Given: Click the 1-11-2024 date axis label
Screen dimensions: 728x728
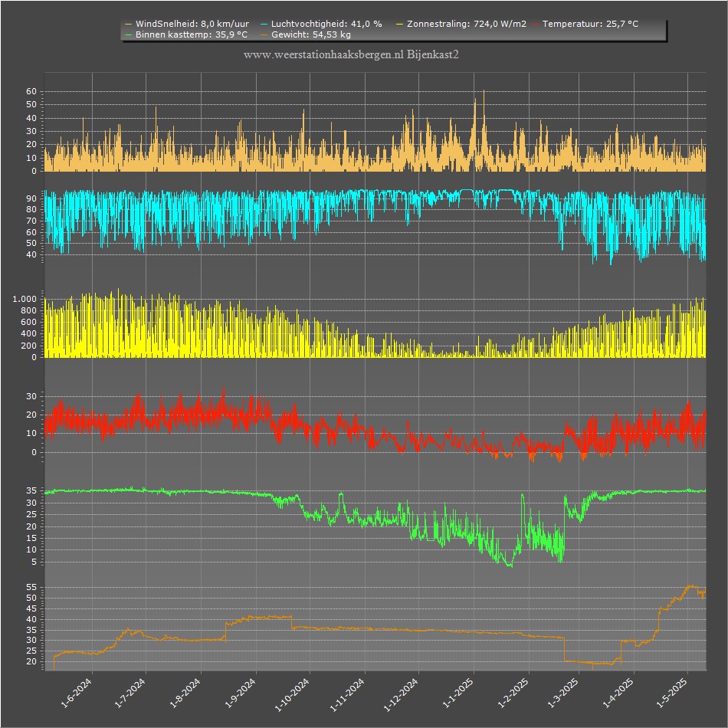Looking at the screenshot, I should click(x=347, y=694).
